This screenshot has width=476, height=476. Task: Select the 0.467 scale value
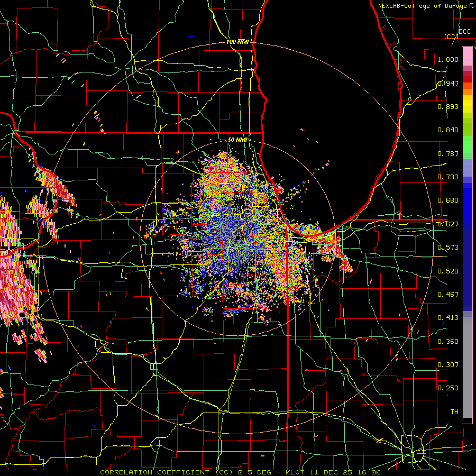448,295
